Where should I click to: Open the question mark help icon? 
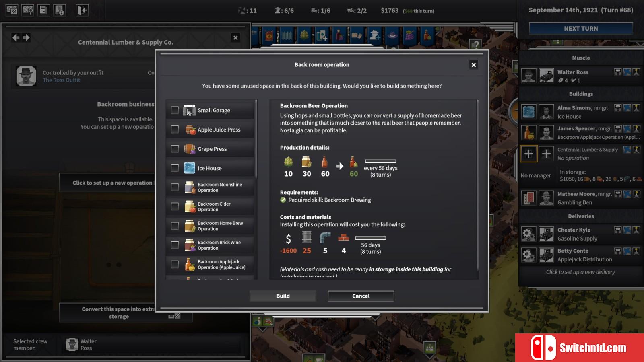476,45
